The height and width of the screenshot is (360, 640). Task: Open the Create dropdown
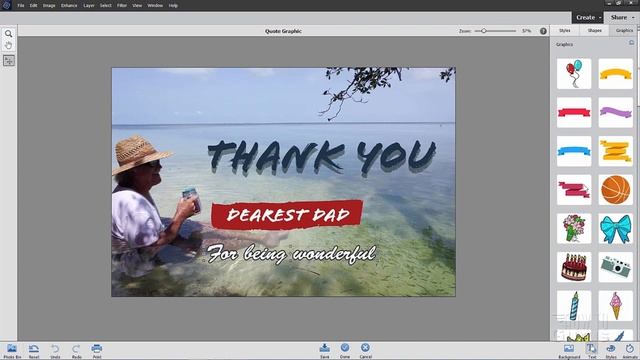(x=588, y=18)
